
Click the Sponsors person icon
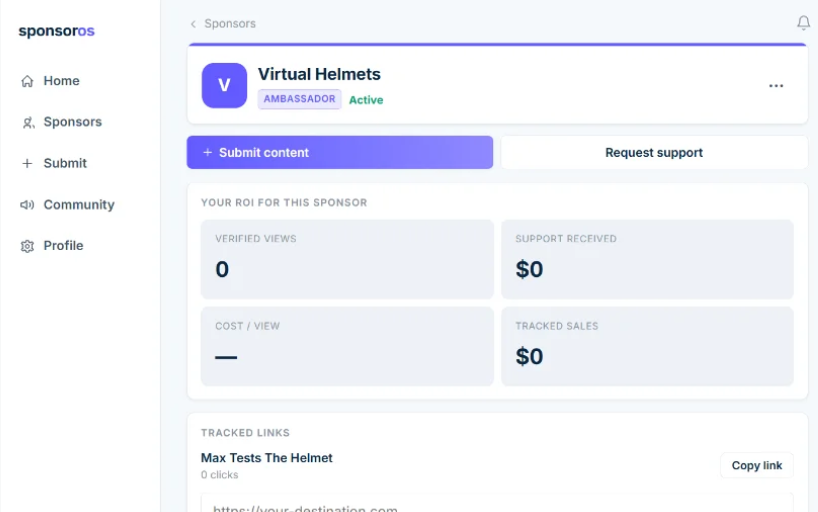[28, 122]
